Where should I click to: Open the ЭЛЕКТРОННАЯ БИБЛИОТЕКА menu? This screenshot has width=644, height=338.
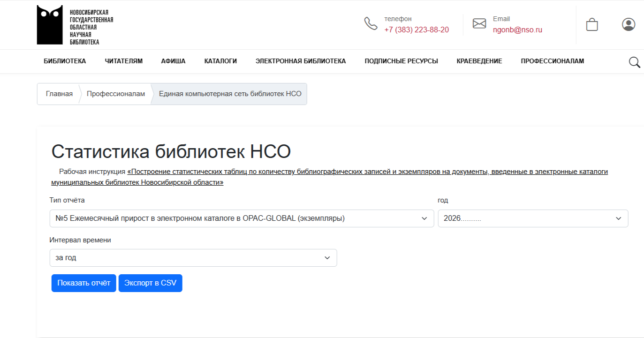(x=301, y=61)
